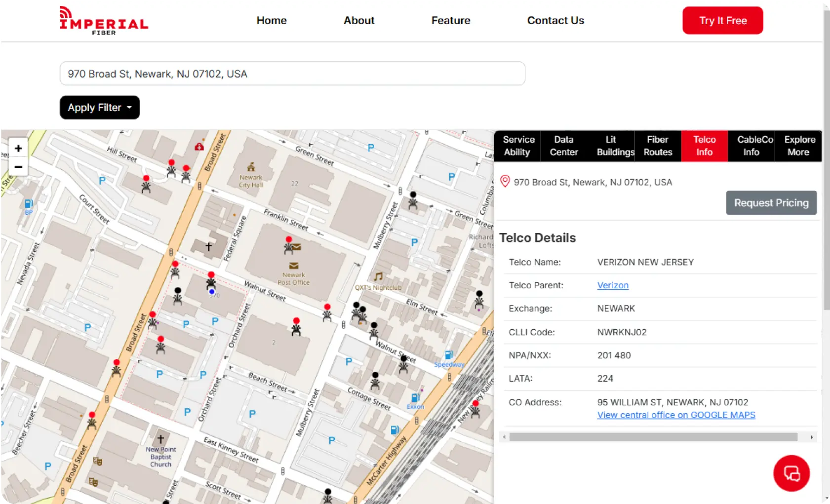Screen dimensions: 830x504
Task: Click the address search input field
Action: [292, 74]
